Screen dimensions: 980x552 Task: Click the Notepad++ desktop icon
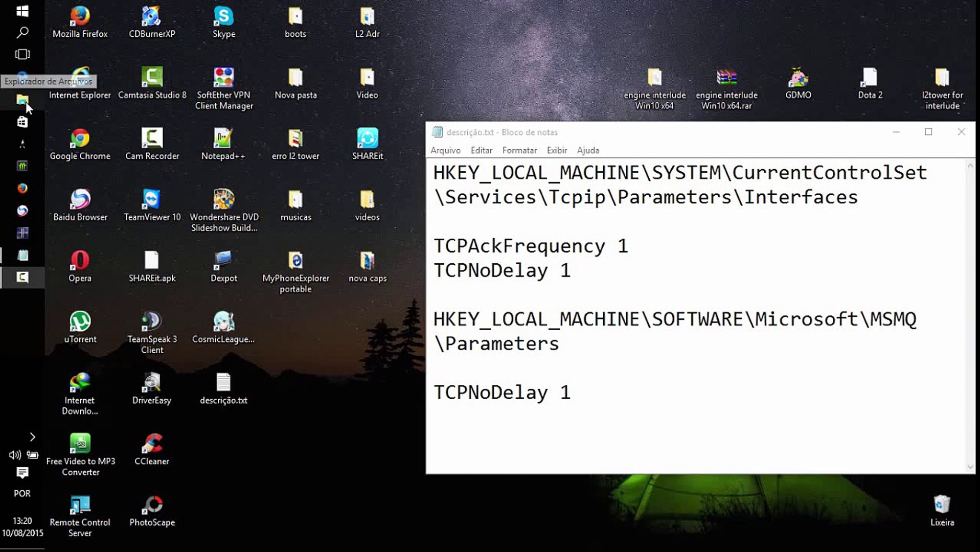(223, 145)
